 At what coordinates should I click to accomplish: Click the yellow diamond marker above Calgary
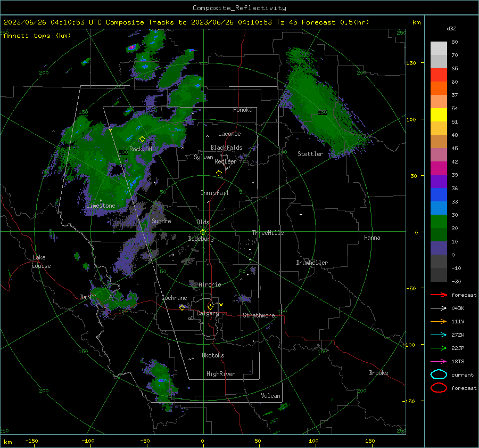pos(210,307)
